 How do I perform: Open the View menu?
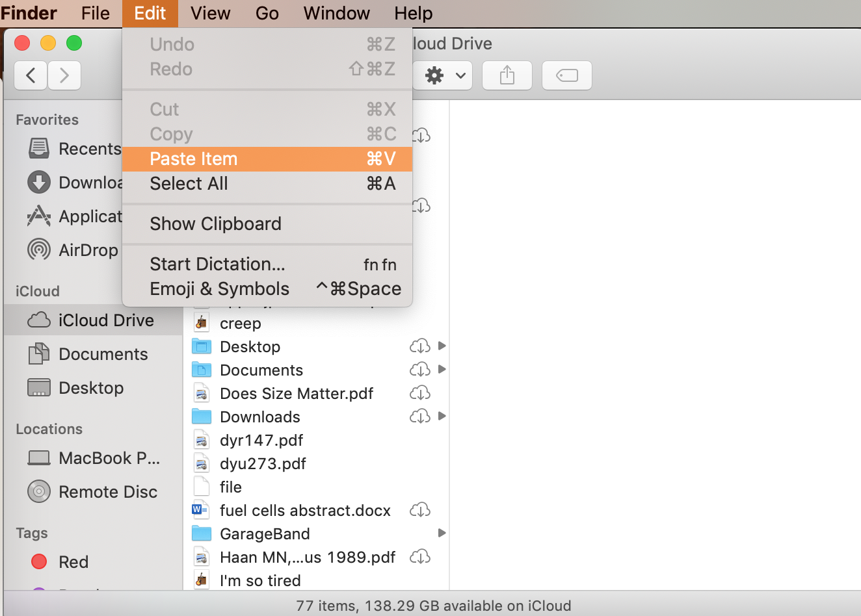(211, 13)
